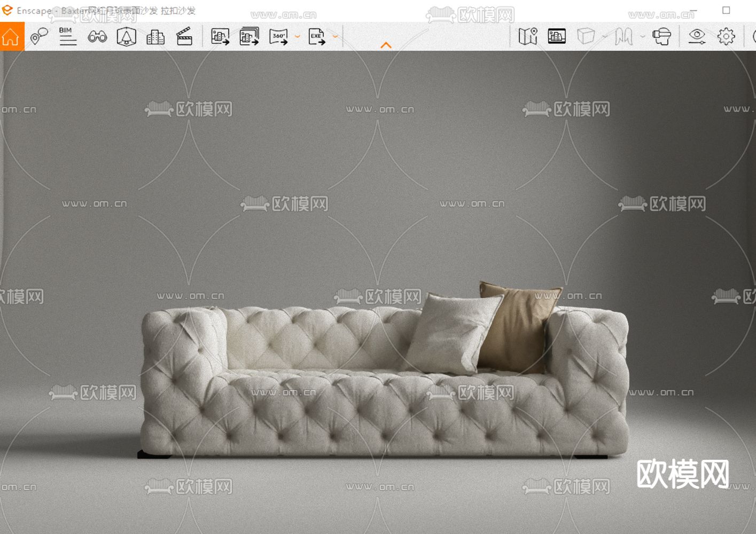Expand the cube view mode dropdown arrow

605,37
